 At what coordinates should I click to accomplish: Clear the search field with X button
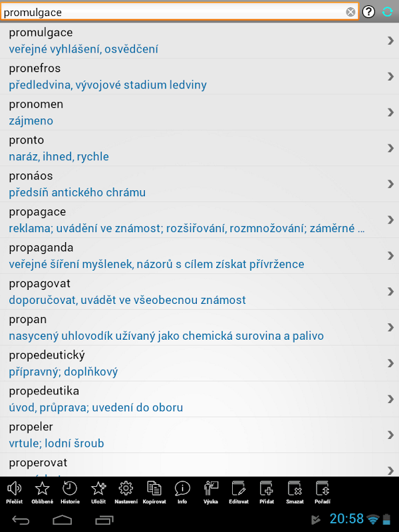350,12
